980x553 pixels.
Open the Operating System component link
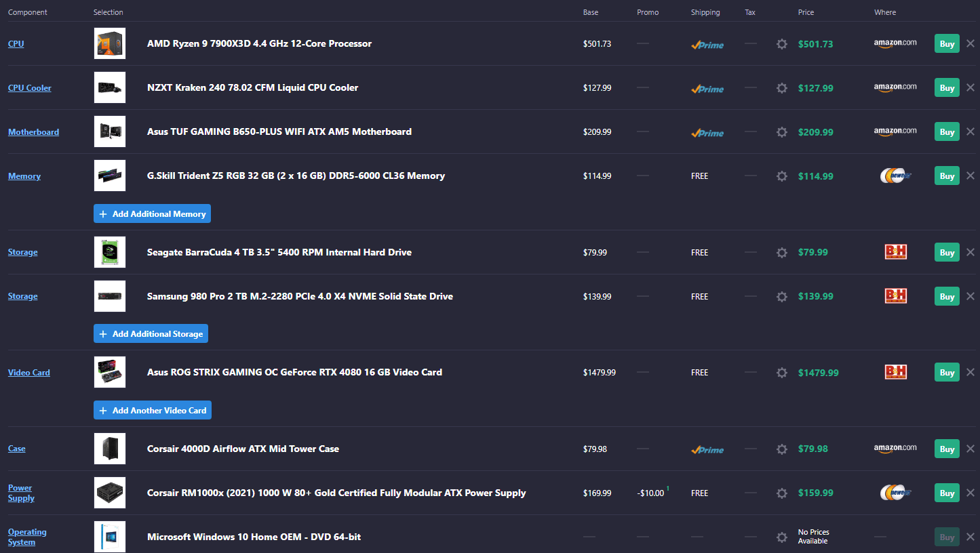pyautogui.click(x=27, y=537)
